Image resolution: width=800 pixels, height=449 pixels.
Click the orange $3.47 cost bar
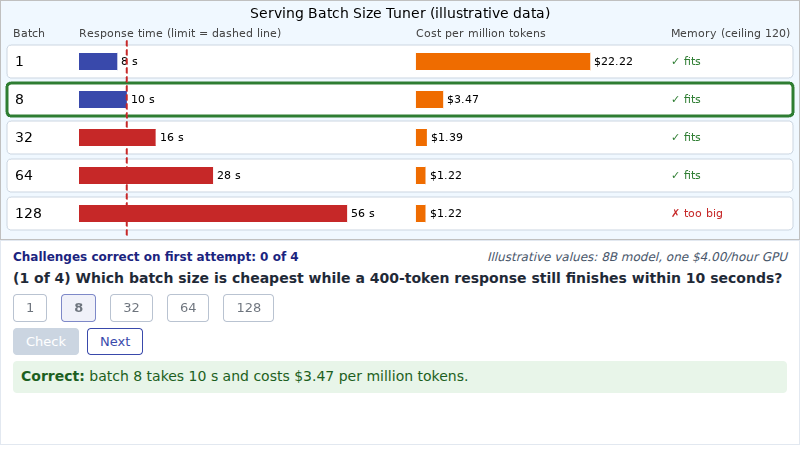[x=430, y=99]
